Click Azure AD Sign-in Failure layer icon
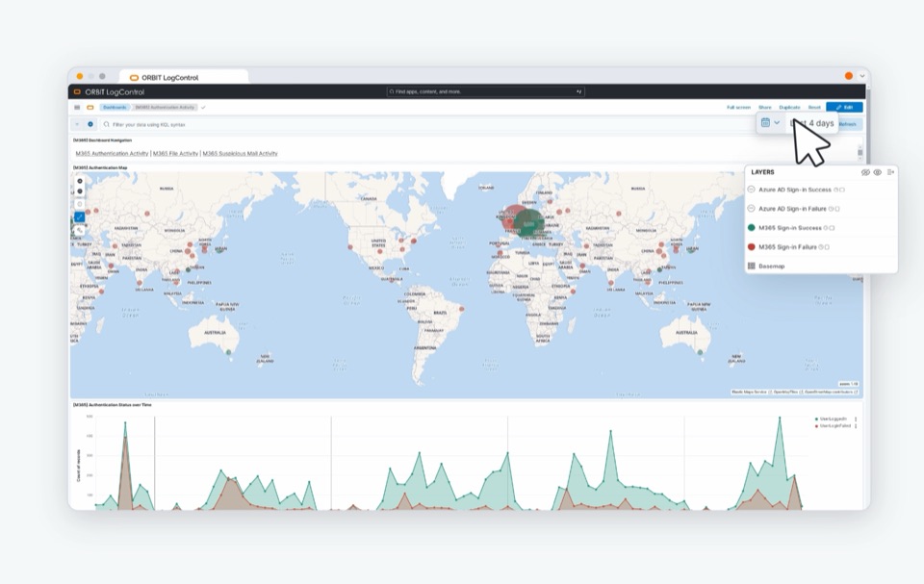Image resolution: width=924 pixels, height=584 pixels. pyautogui.click(x=752, y=208)
